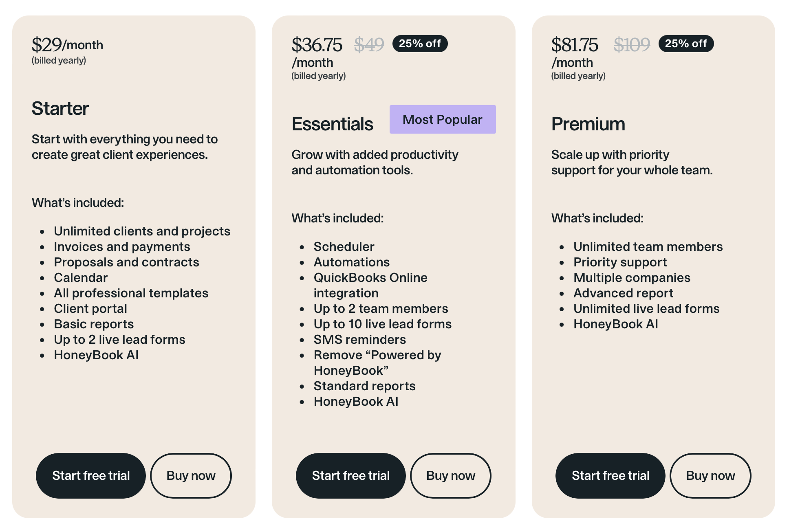
Task: Click the Priority support list item
Action: pyautogui.click(x=620, y=262)
